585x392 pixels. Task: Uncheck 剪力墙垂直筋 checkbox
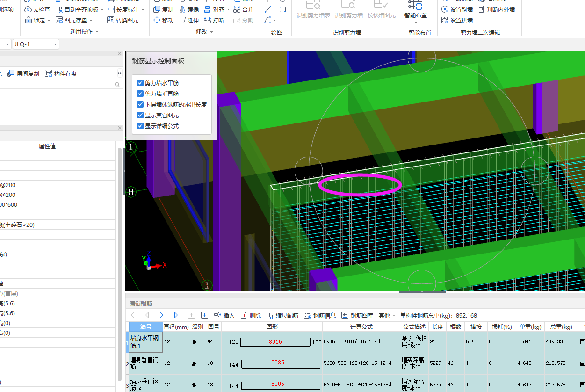click(x=140, y=94)
